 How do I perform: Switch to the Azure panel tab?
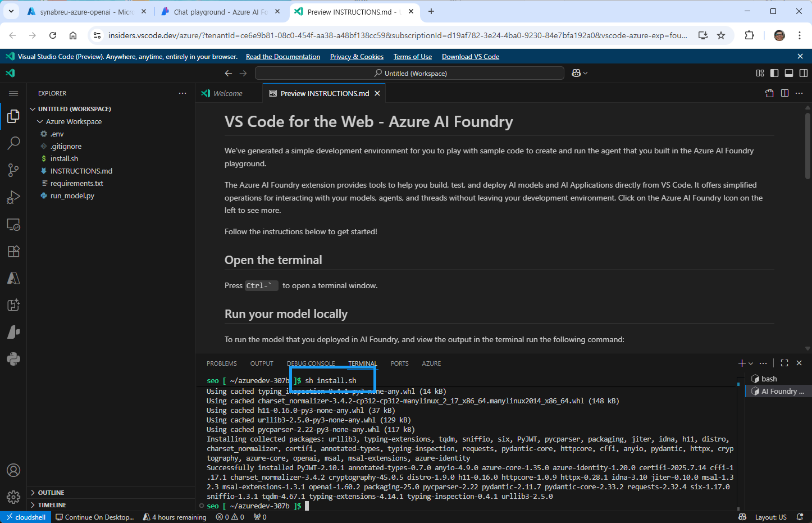(x=431, y=363)
